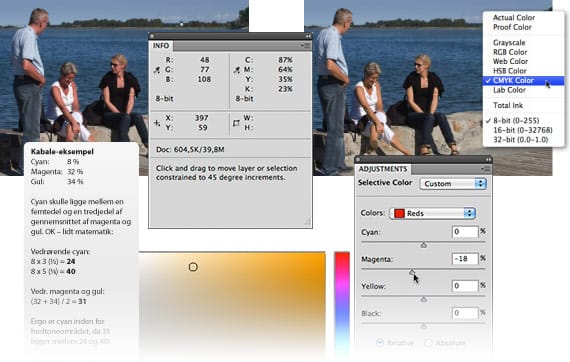Click the selection size icon beside W/H
Viewport: 570px width, 362px height.
[236, 123]
